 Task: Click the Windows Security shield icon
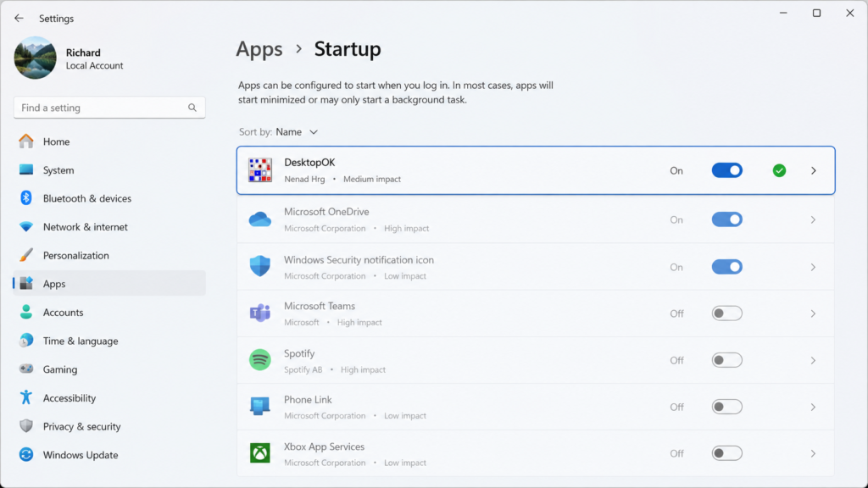[x=260, y=267]
